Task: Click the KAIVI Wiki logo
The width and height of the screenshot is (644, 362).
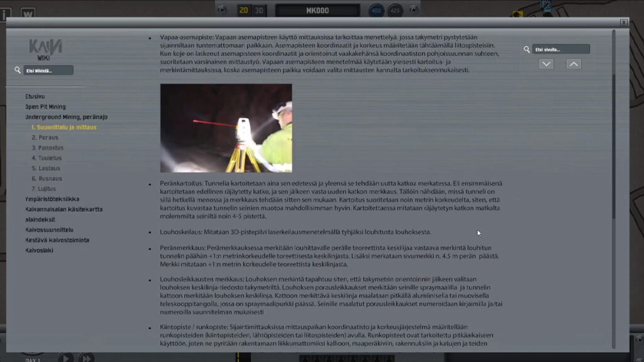Action: 45,49
